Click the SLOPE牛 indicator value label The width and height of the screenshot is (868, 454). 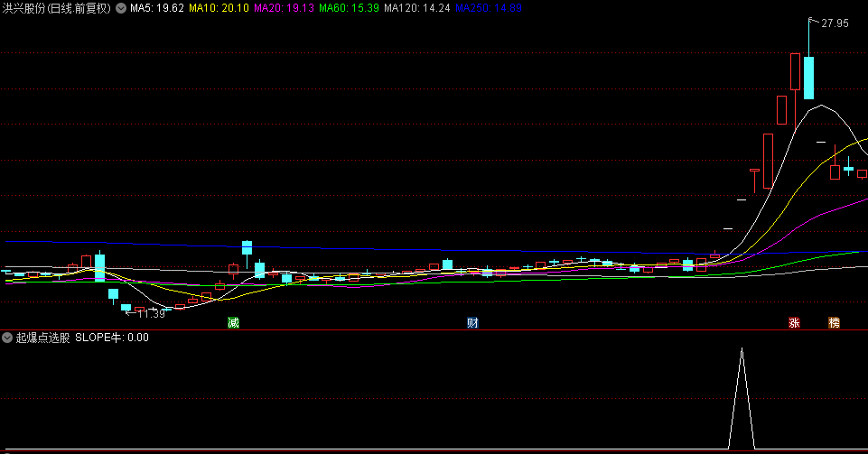(112, 338)
